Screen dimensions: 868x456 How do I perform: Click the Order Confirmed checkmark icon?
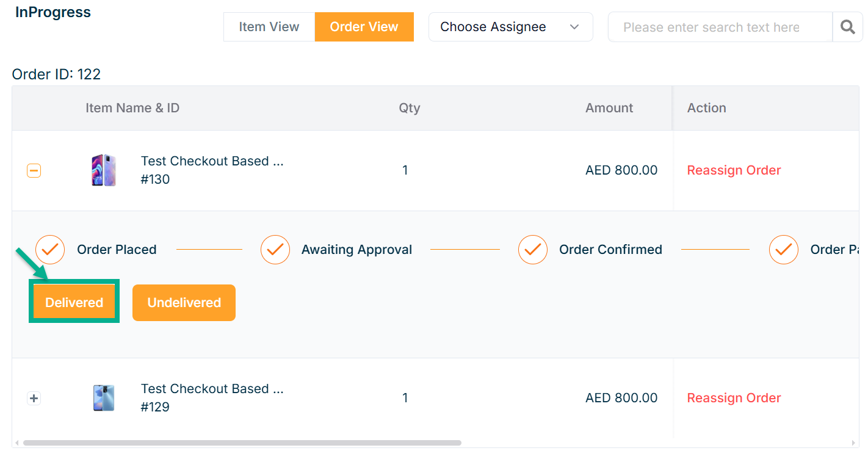[x=533, y=250]
